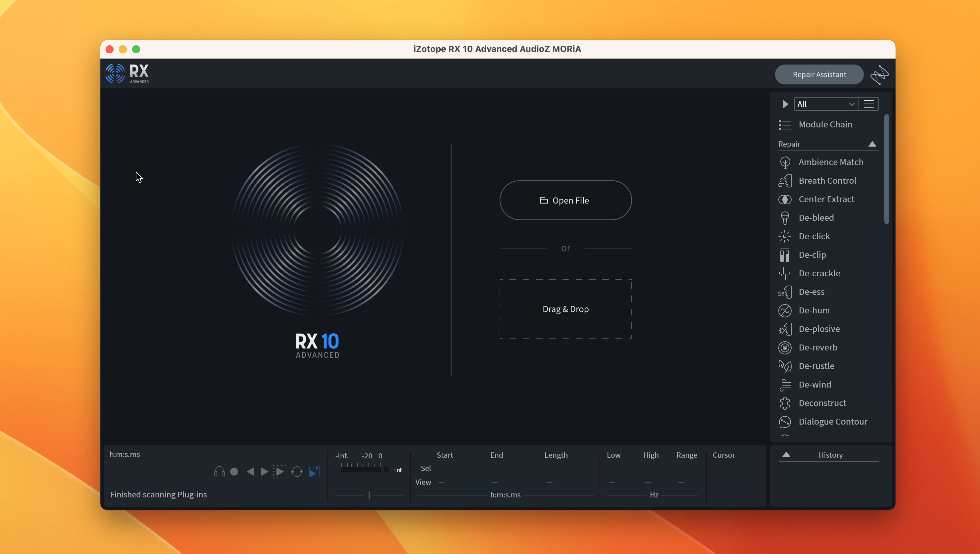Open the module list view menu
The height and width of the screenshot is (554, 980).
[868, 104]
